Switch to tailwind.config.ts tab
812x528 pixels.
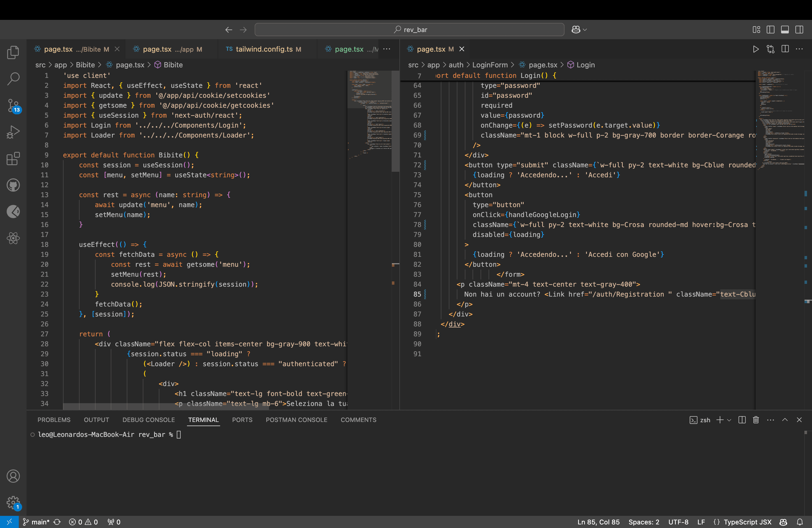(267, 49)
